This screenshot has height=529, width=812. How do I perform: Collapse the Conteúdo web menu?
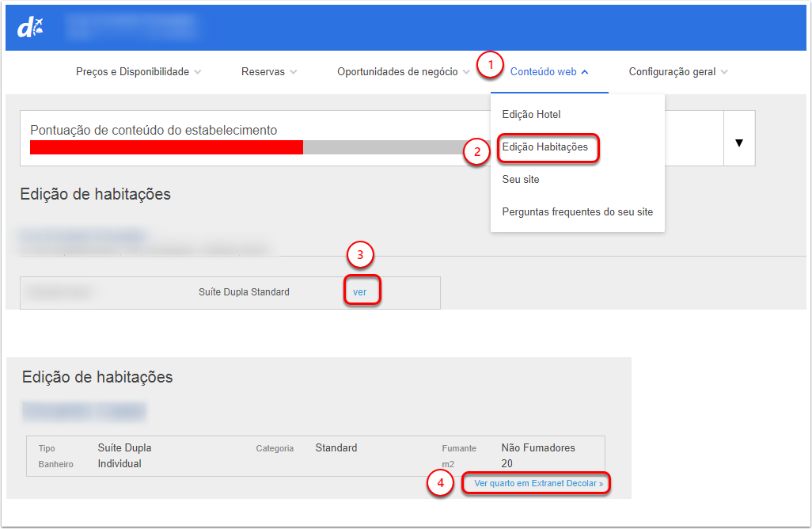coord(550,72)
